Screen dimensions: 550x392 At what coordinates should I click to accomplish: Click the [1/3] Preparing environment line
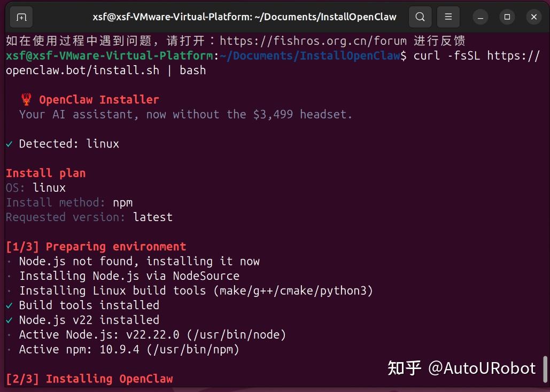96,247
